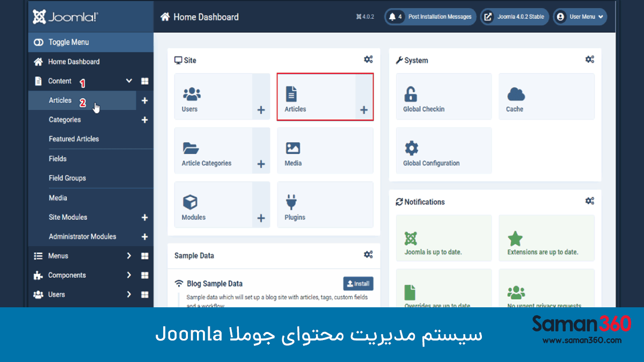Viewport: 644px width, 362px height.
Task: Click the Overrides are up to date tile
Action: click(444, 289)
